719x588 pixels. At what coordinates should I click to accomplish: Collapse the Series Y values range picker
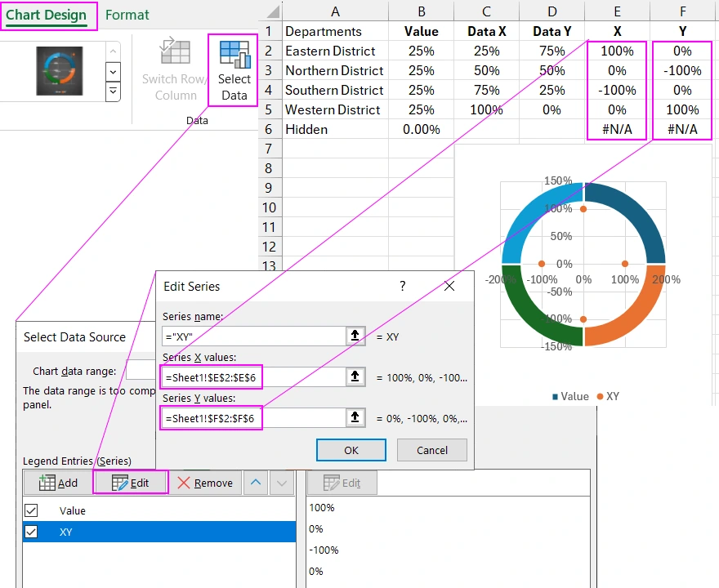pyautogui.click(x=355, y=418)
